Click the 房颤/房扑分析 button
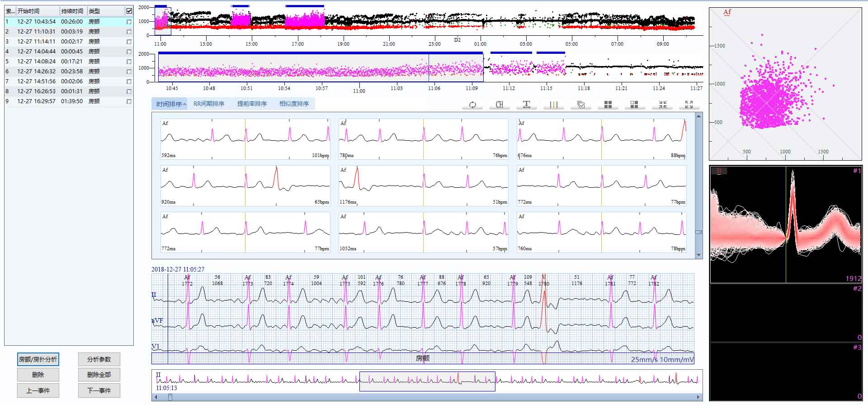The width and height of the screenshot is (868, 405). [x=38, y=359]
